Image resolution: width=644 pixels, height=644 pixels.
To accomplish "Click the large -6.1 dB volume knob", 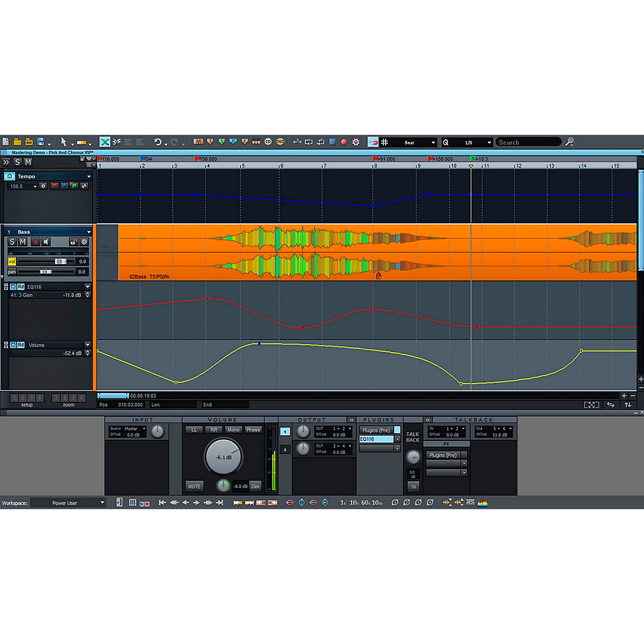I will pyautogui.click(x=223, y=457).
